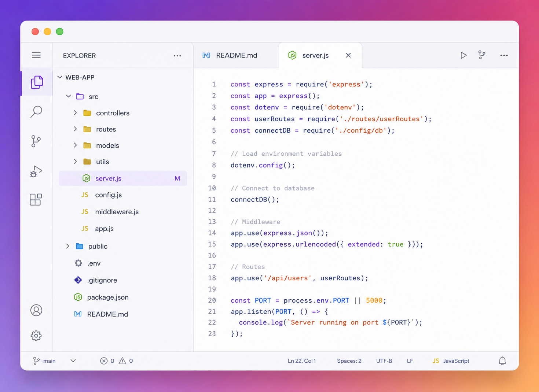Click the markdown icon beside README.md in tree
The height and width of the screenshot is (392, 539).
coord(78,314)
